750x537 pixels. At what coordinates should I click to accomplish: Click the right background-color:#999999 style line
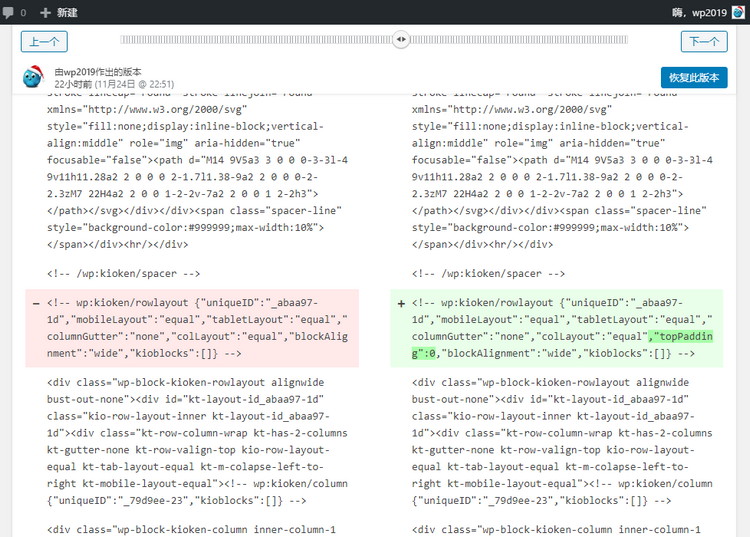click(x=550, y=228)
